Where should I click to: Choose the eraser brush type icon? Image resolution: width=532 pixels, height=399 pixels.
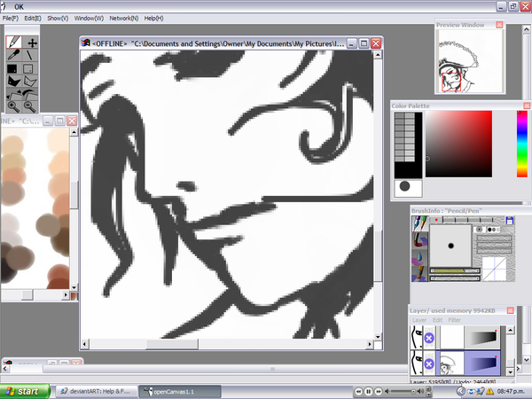tap(419, 273)
